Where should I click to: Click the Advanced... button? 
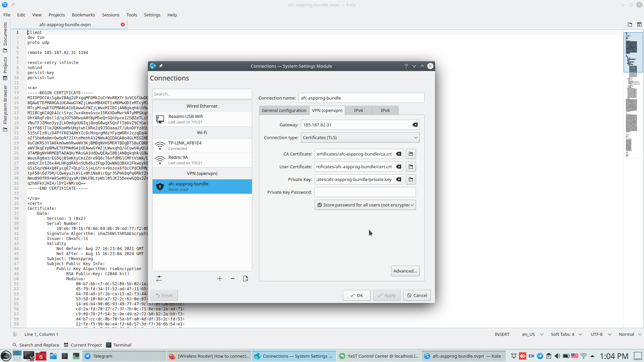click(405, 271)
